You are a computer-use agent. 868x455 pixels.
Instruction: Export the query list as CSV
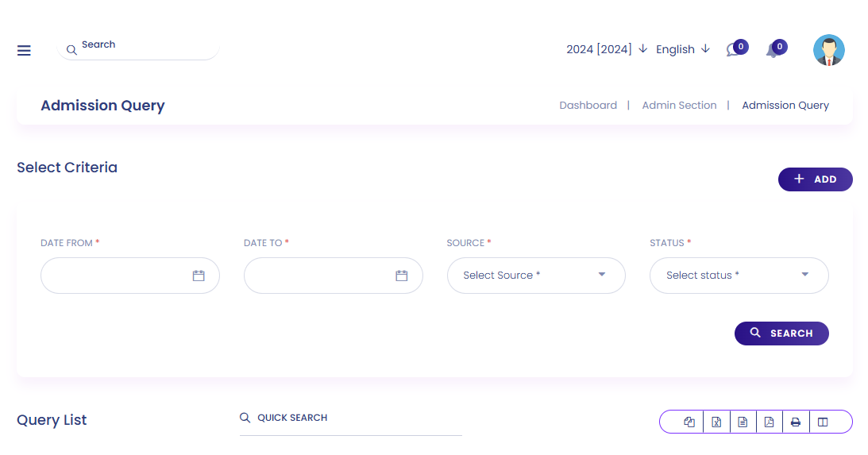click(x=743, y=422)
